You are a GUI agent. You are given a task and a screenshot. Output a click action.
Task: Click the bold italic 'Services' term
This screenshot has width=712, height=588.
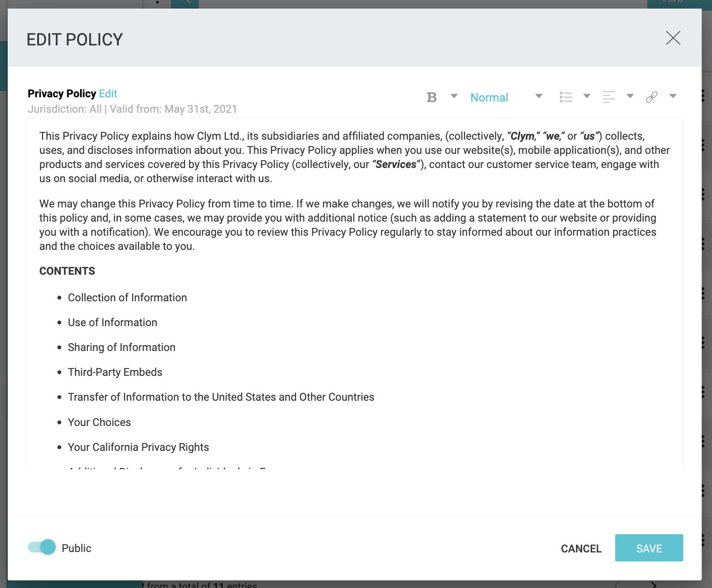[396, 164]
